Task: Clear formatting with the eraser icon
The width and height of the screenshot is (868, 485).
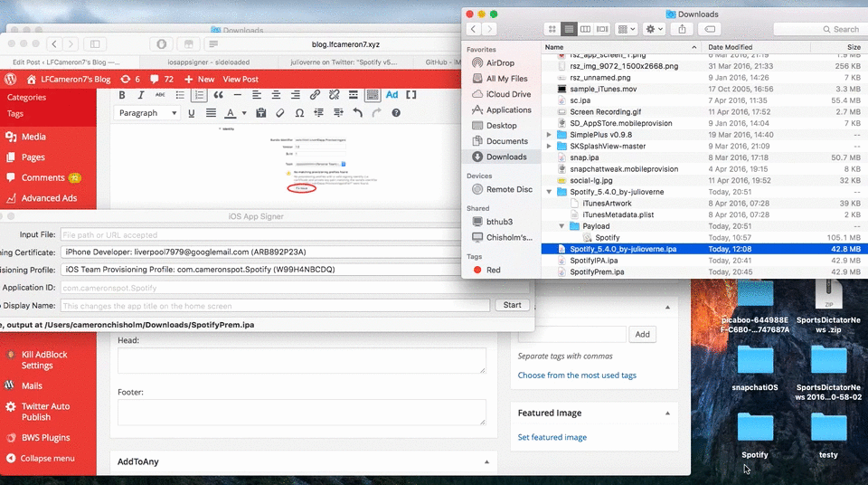Action: [x=280, y=113]
